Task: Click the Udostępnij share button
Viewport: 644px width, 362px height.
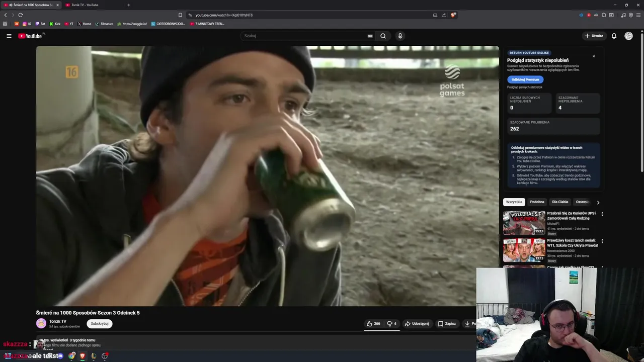Action: click(417, 324)
